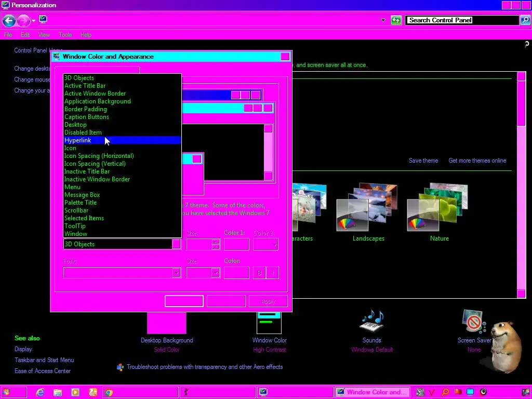Open Desktop Background settings icon
The image size is (532, 399).
[x=167, y=323]
